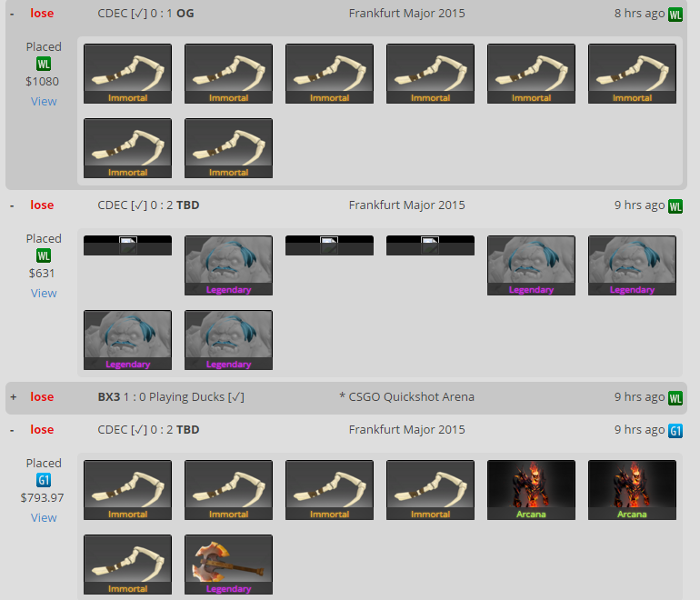This screenshot has height=600, width=700.
Task: Select second Immortal hook in the $793.97 bet
Action: 228,490
